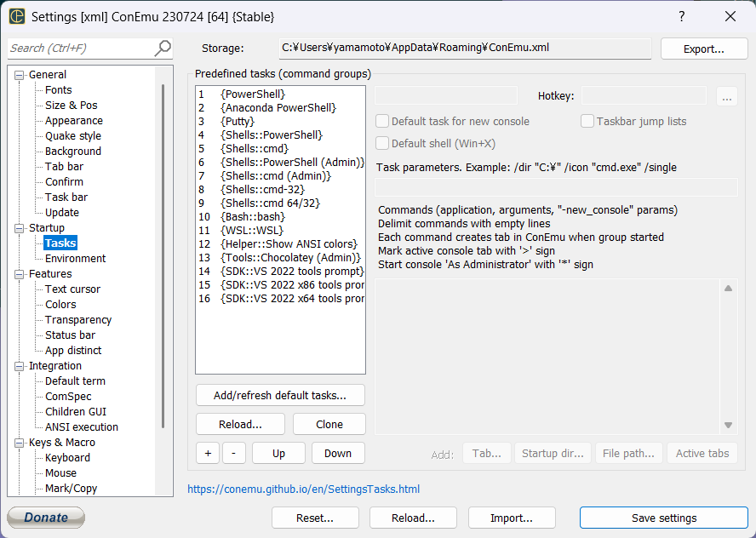Open the Fonts settings page
This screenshot has height=538, width=756.
tap(59, 89)
